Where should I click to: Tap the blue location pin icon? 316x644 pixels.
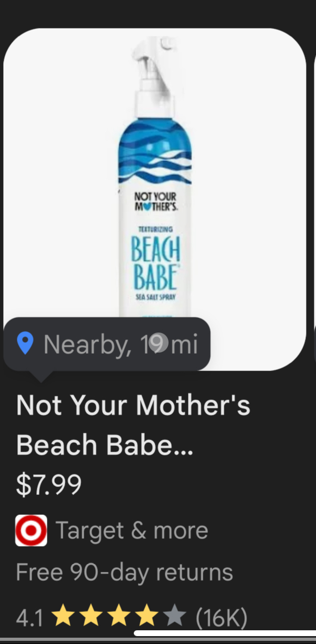click(x=25, y=344)
